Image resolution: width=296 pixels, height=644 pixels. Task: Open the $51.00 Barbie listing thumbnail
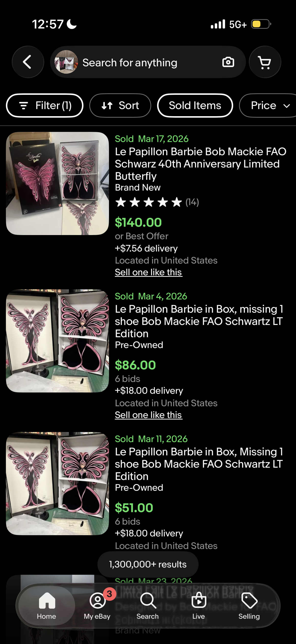[x=57, y=484]
